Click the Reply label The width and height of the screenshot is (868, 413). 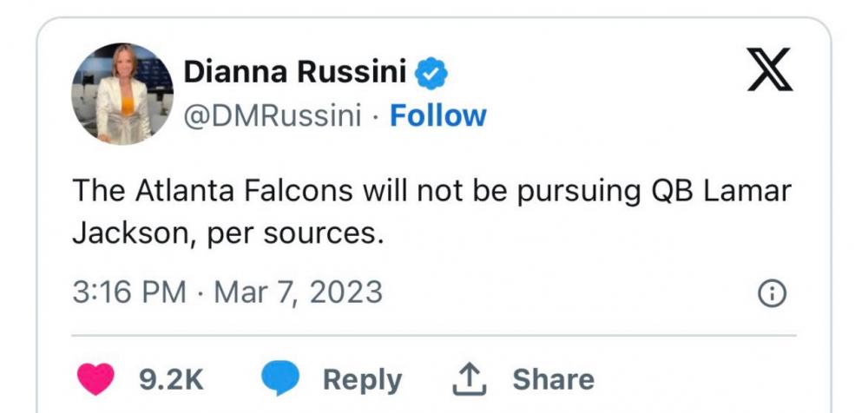coord(362,379)
